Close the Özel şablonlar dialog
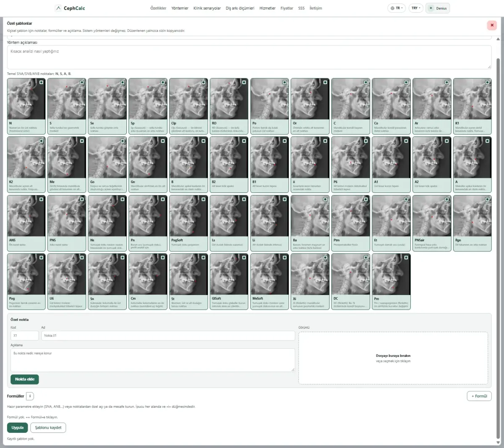The height and width of the screenshot is (448, 504). 491,25
